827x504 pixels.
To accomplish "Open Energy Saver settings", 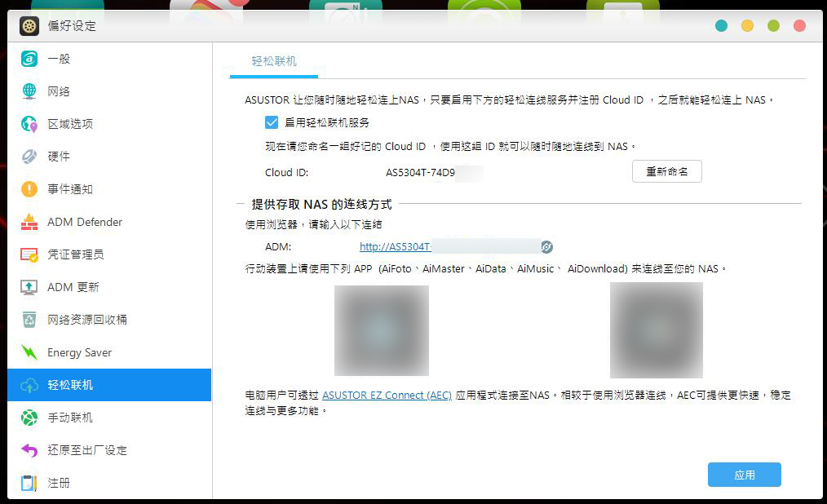I will click(x=110, y=352).
